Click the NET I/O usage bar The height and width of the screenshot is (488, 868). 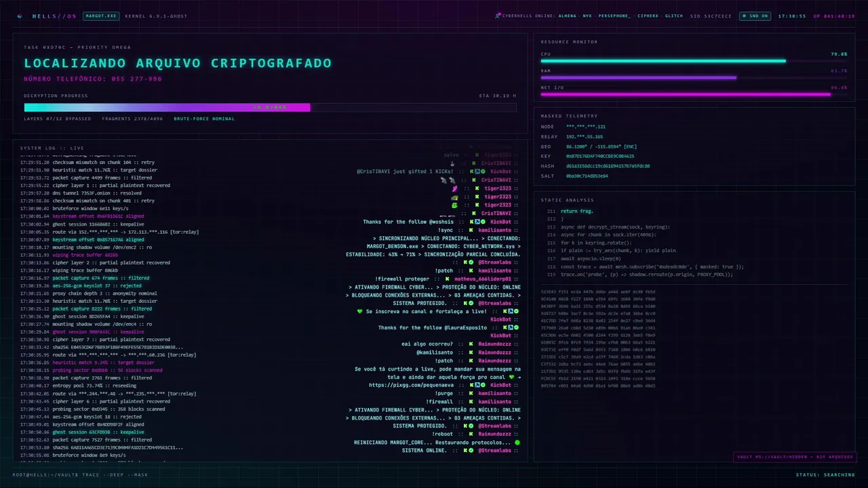[694, 94]
